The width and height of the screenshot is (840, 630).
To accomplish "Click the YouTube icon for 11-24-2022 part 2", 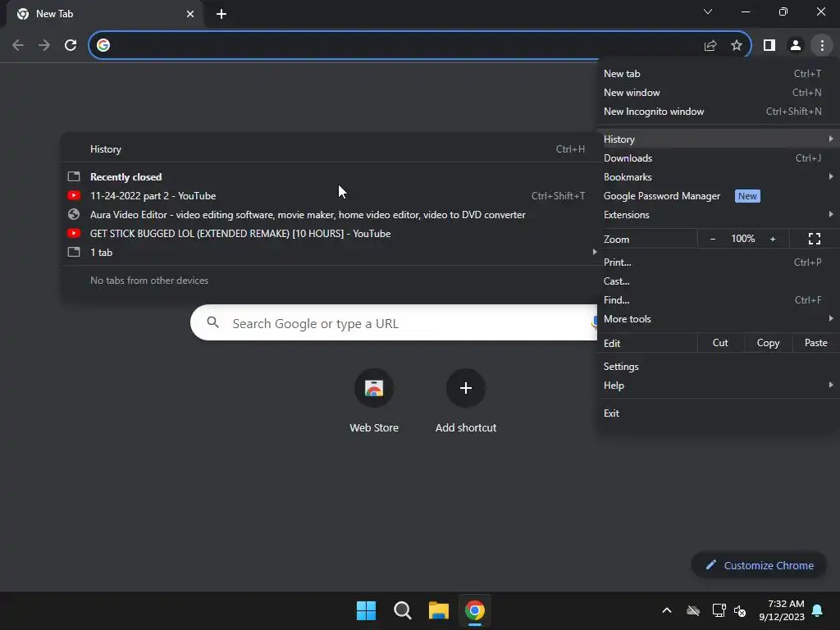I will click(x=74, y=195).
